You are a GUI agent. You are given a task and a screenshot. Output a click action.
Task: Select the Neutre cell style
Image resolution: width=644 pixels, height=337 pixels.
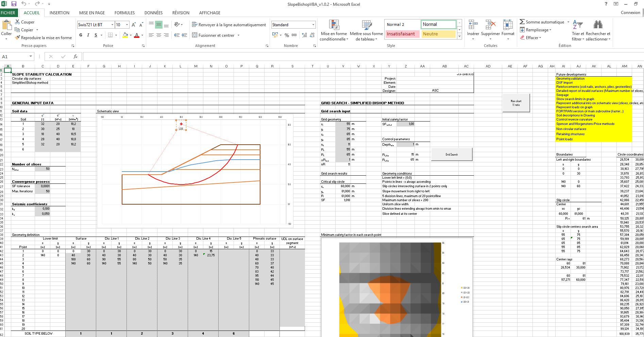pyautogui.click(x=438, y=34)
